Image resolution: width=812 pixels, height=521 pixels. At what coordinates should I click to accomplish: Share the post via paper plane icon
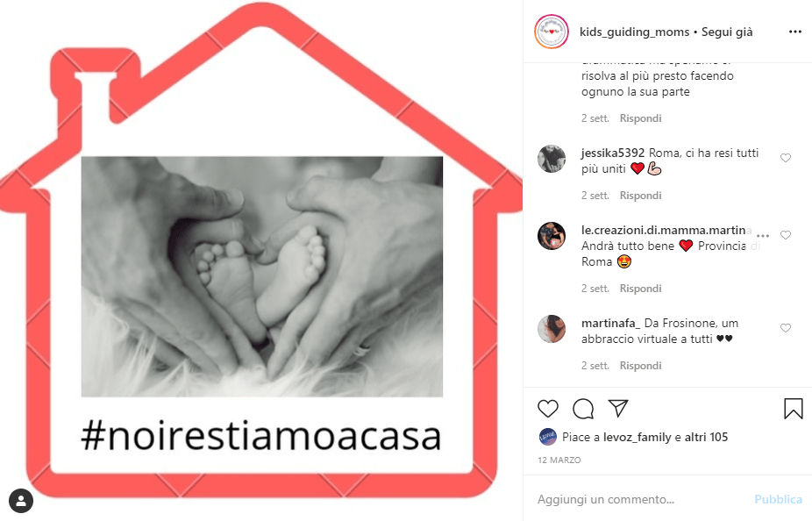pos(618,408)
